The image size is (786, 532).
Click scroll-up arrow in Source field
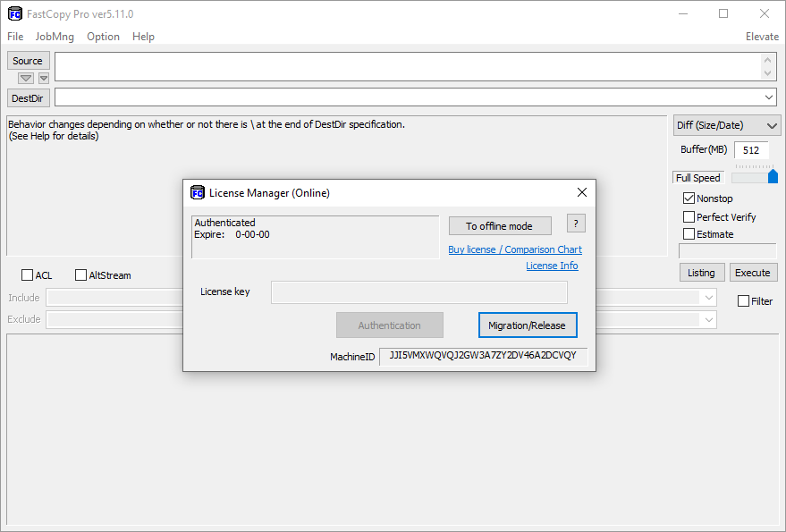[768, 60]
